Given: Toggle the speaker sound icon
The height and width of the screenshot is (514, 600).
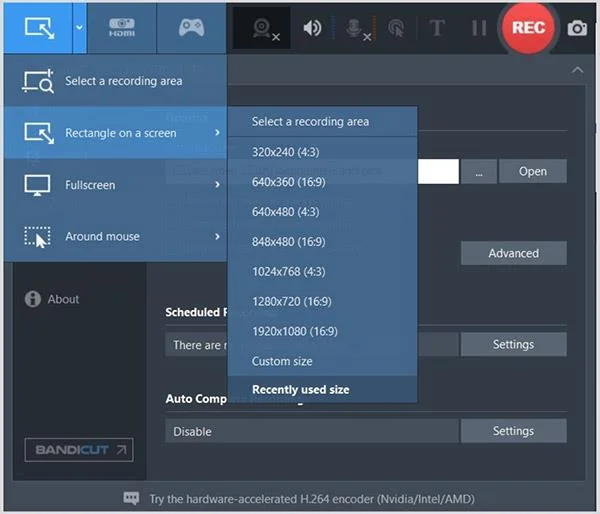Looking at the screenshot, I should [x=312, y=28].
